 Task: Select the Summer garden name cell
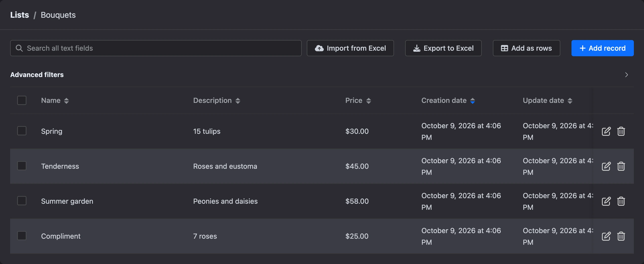67,201
